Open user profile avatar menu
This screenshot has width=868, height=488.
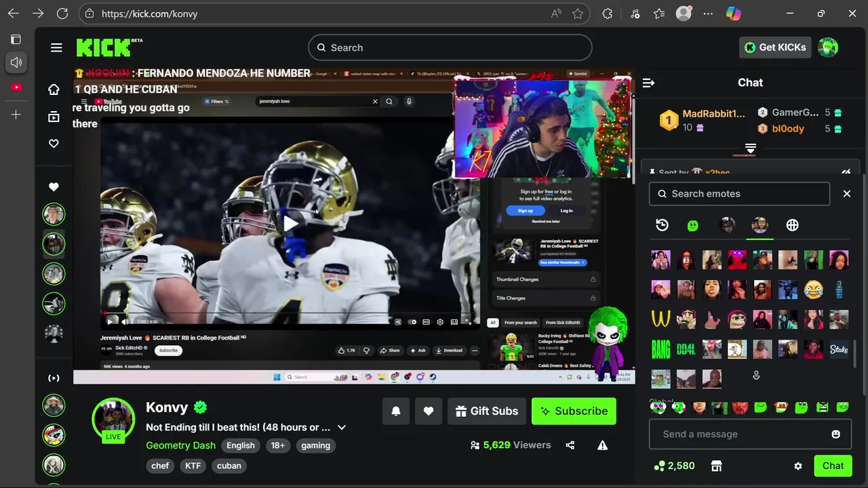[x=828, y=47]
